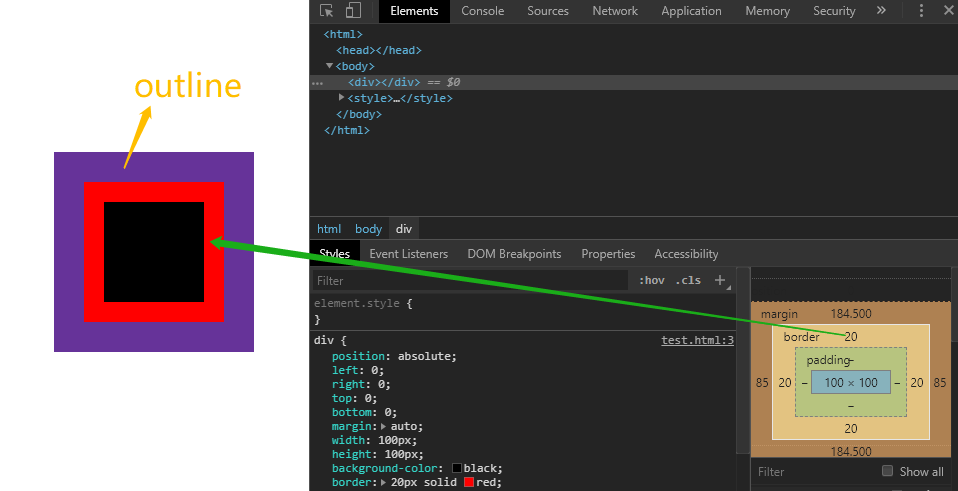Open the Event Listeners sub-tab

coord(409,253)
